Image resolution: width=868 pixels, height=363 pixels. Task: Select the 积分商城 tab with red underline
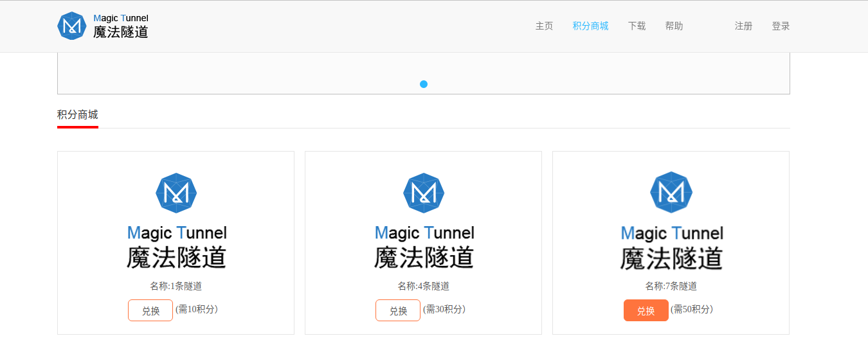click(x=78, y=115)
